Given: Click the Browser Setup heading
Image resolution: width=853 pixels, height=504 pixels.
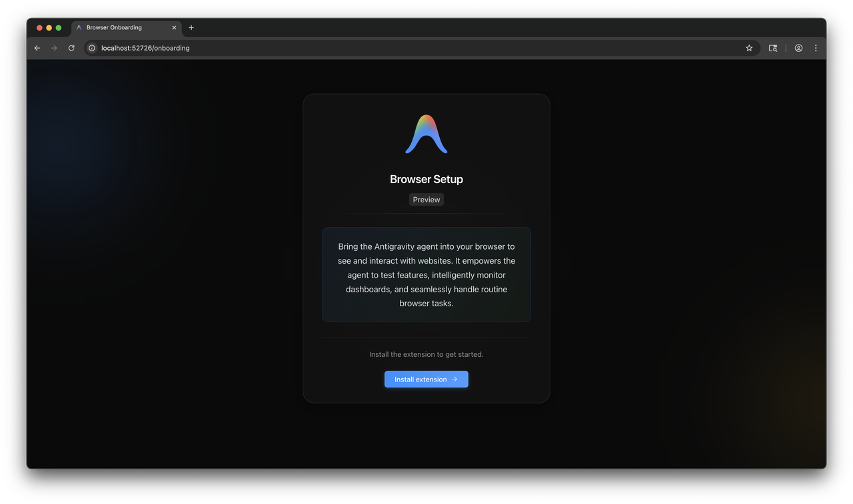Looking at the screenshot, I should tap(426, 178).
